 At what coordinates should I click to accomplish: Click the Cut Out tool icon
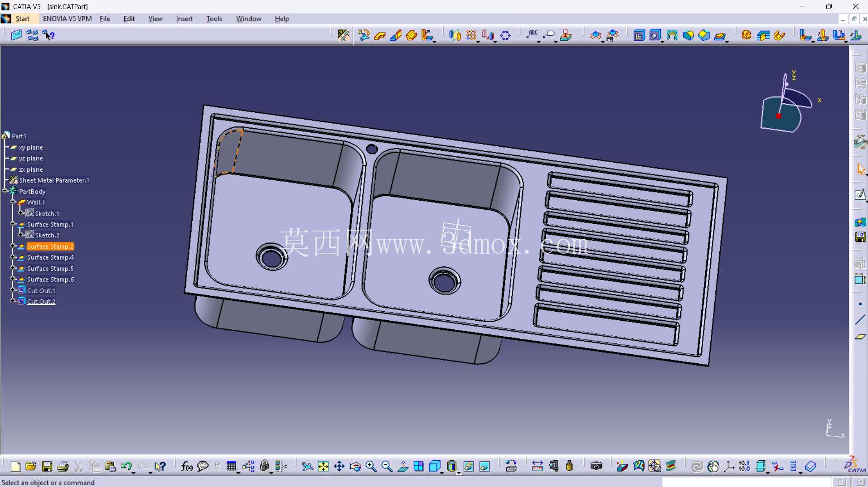pyautogui.click(x=639, y=35)
